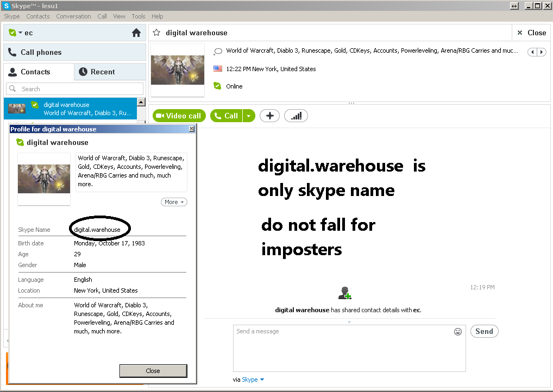Click the Call phones button
Image resolution: width=553 pixels, height=392 pixels.
point(75,52)
